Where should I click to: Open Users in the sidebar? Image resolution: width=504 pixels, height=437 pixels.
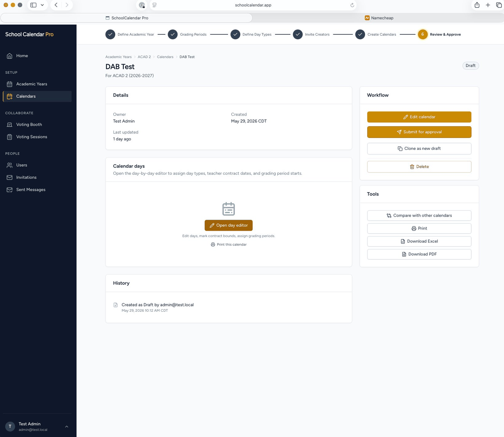pos(37,165)
